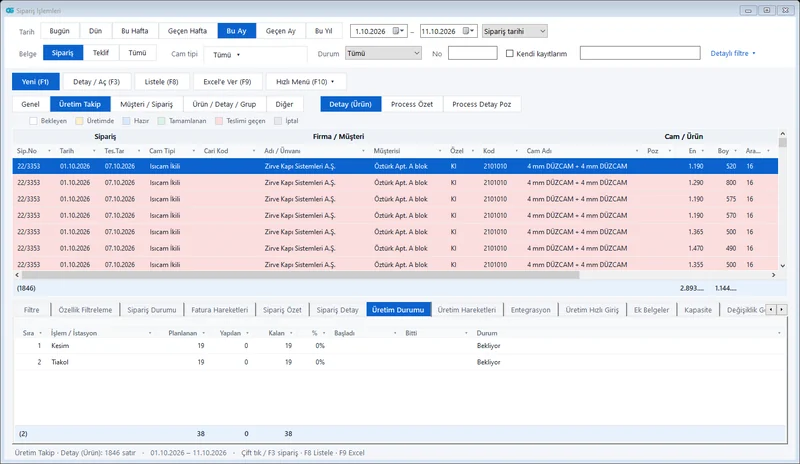800x464 pixels.
Task: Switch to the Genel view tab
Action: [x=31, y=104]
